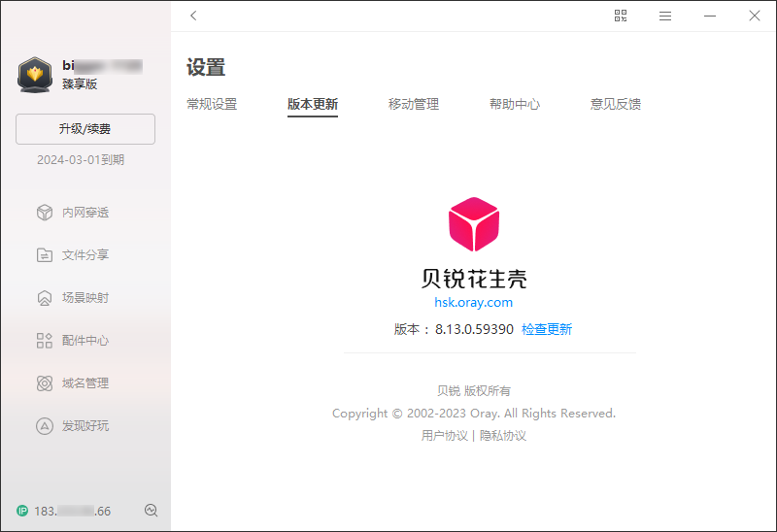This screenshot has width=777, height=532.
Task: Click the user avatar badge
Action: 35,75
